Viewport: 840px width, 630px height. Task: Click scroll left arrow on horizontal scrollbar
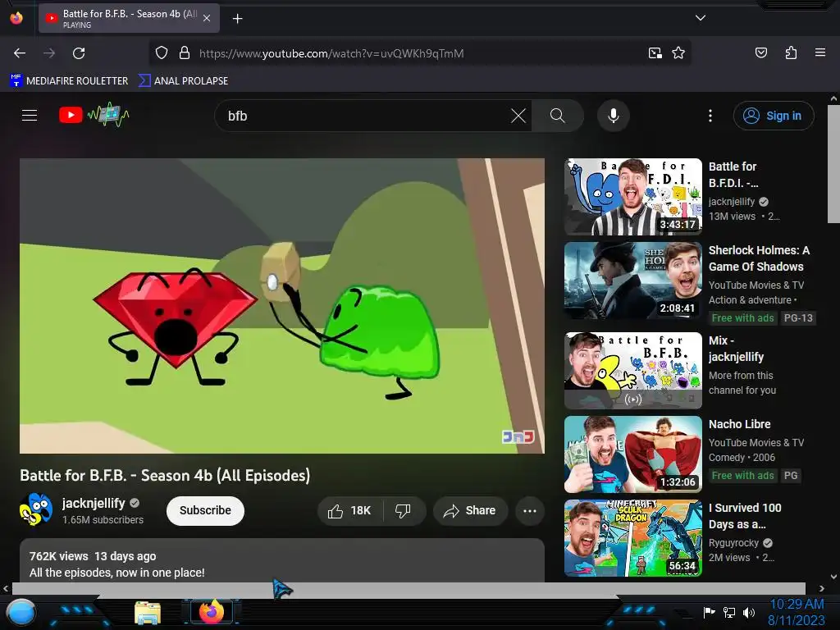[6, 588]
